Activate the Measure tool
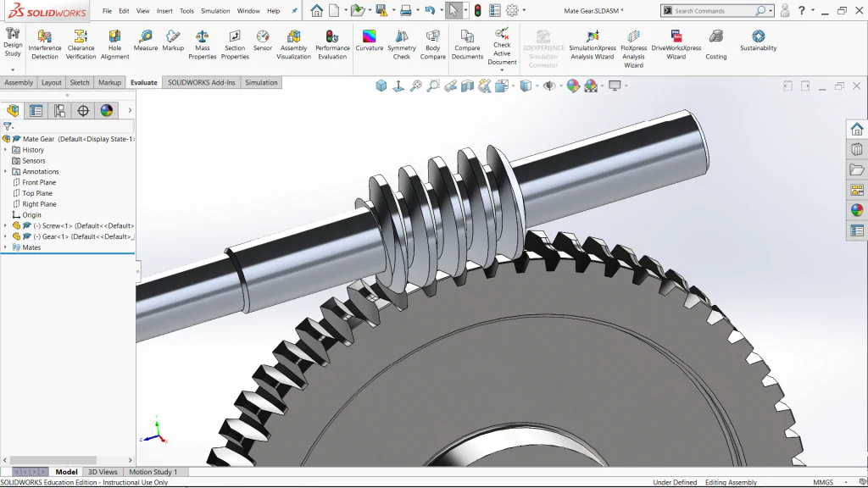Viewport: 868px width, 488px height. (146, 41)
